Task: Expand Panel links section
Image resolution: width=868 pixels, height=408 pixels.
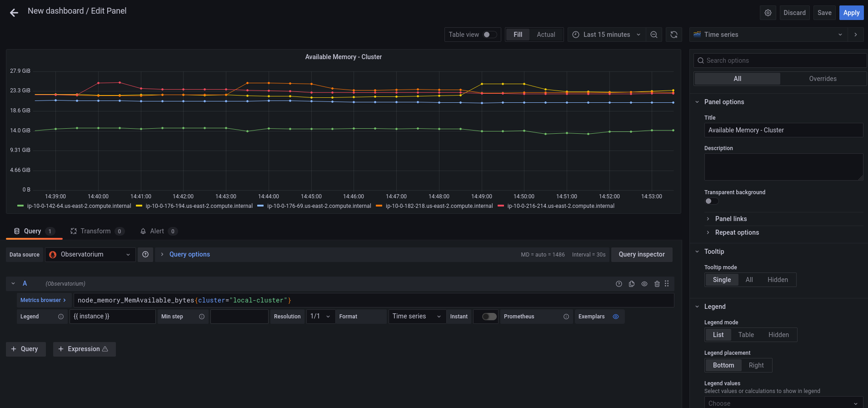Action: tap(731, 219)
